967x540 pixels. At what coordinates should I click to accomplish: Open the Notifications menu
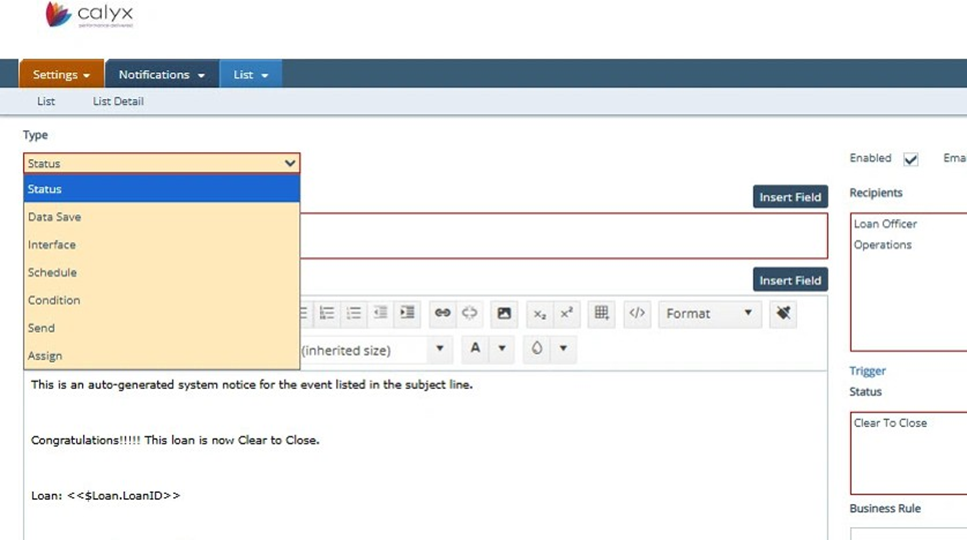161,75
